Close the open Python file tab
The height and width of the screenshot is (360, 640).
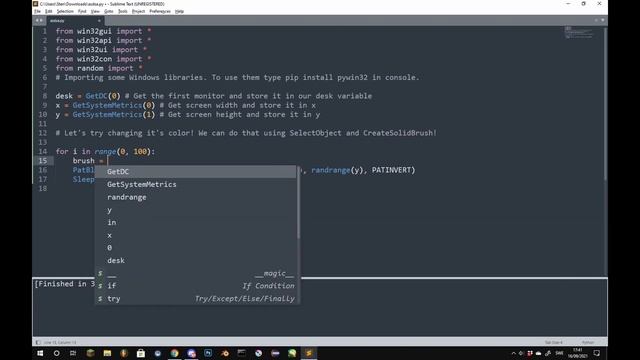(x=99, y=20)
